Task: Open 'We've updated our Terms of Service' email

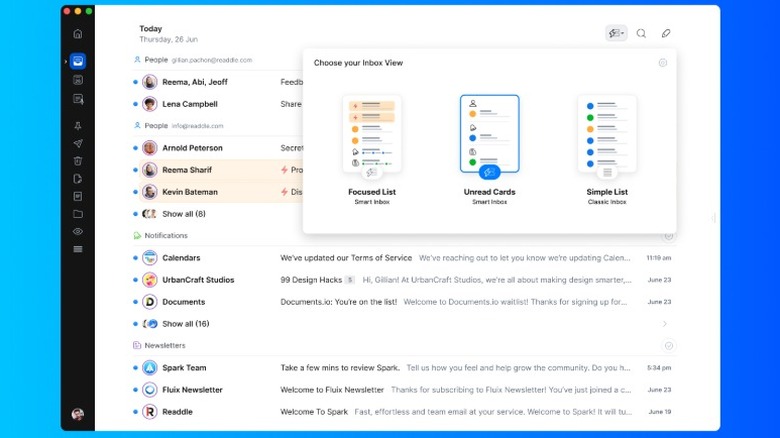Action: 404,258
